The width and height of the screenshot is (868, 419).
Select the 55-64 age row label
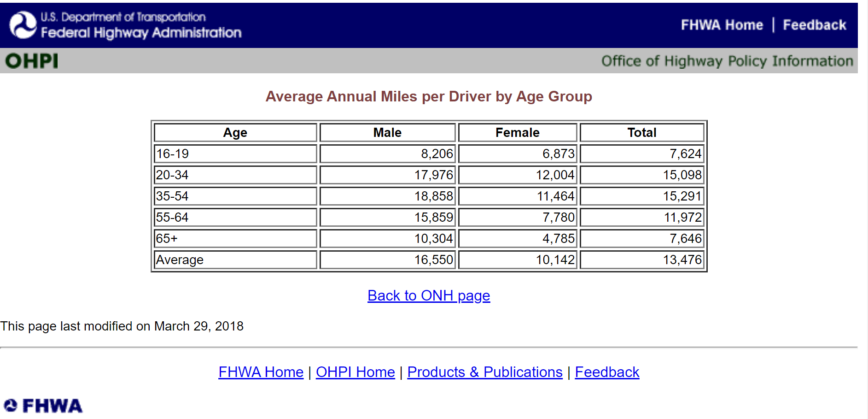172,217
